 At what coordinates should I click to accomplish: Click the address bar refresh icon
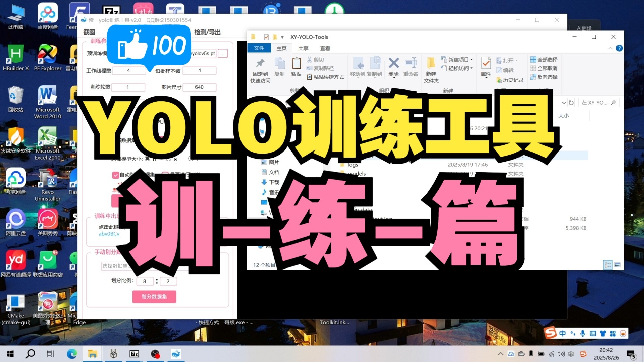click(571, 103)
